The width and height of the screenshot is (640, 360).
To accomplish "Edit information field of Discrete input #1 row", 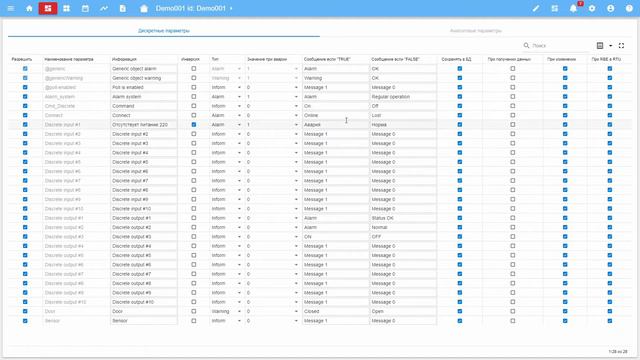I will [144, 124].
